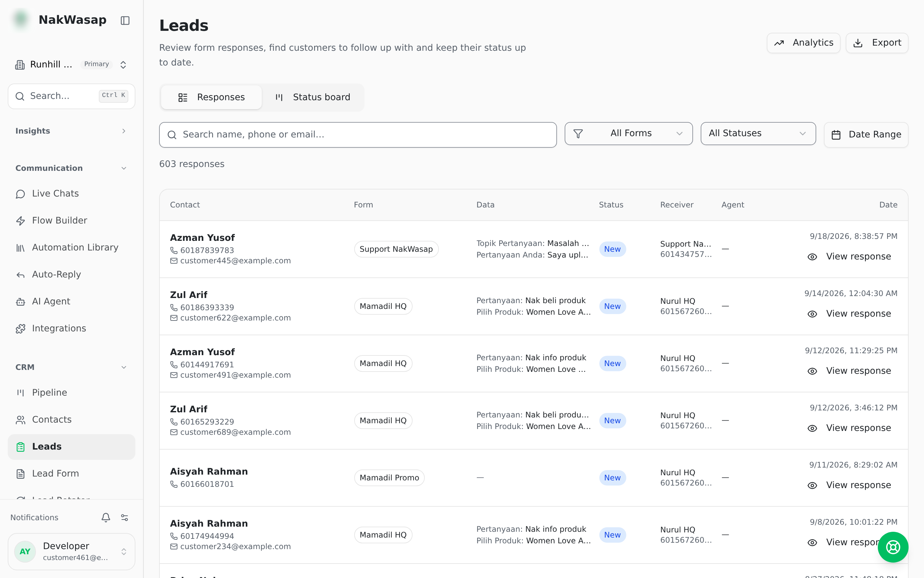Click the Contact column header
Screen dimensions: 924x578
(185, 205)
